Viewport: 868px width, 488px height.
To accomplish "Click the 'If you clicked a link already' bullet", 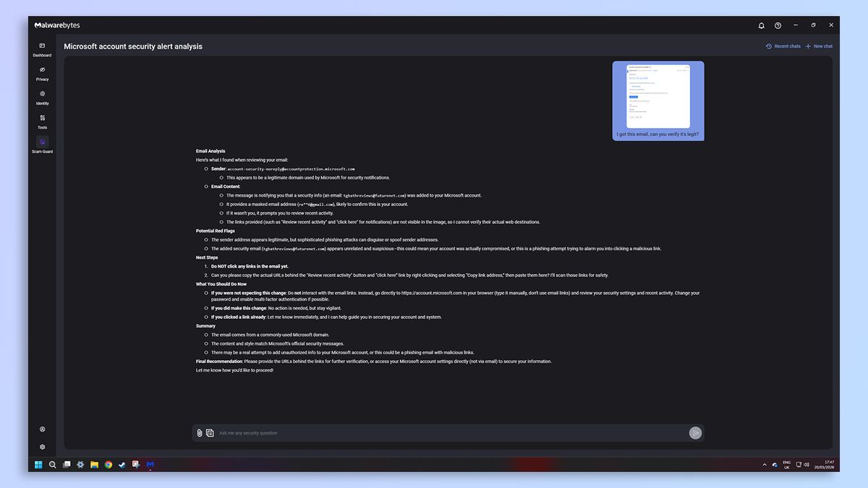I will (326, 317).
